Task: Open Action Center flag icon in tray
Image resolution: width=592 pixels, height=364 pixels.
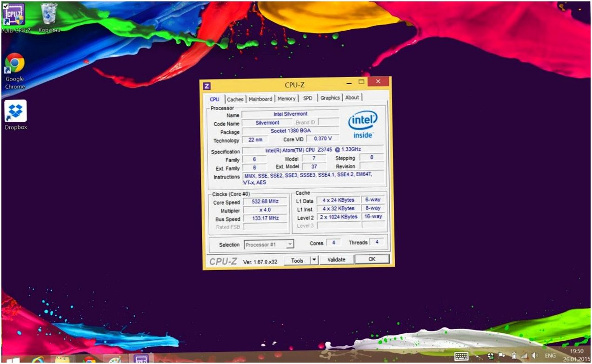Action: click(x=502, y=356)
